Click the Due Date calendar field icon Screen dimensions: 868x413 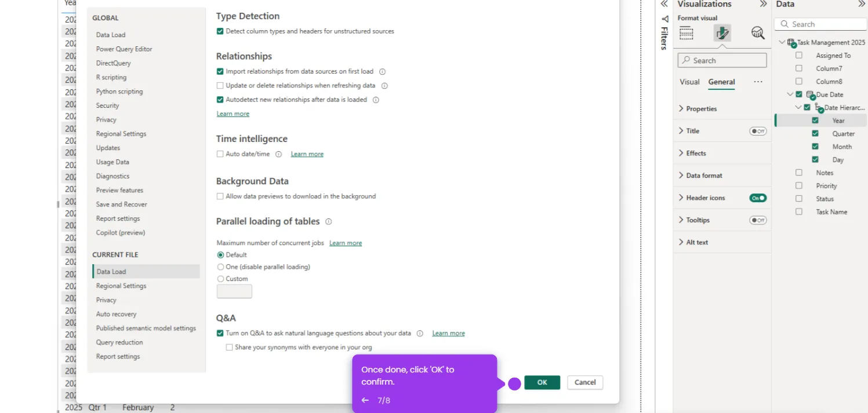click(811, 95)
